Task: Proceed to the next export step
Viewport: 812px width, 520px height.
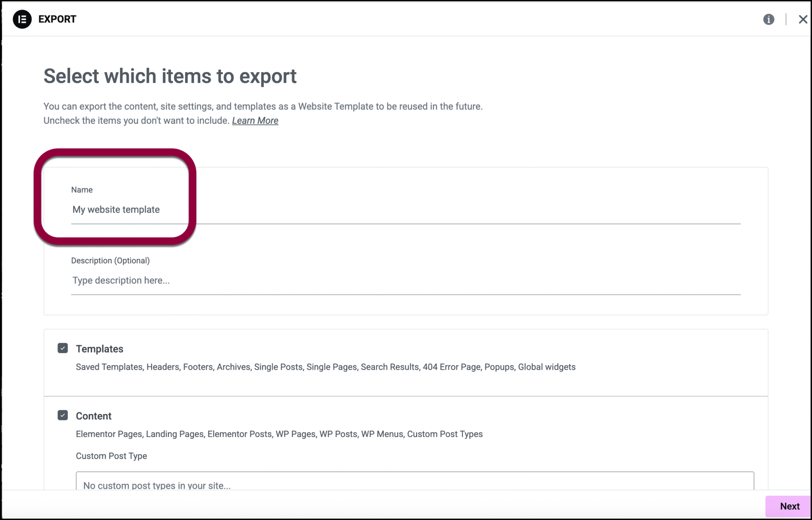Action: coord(789,506)
